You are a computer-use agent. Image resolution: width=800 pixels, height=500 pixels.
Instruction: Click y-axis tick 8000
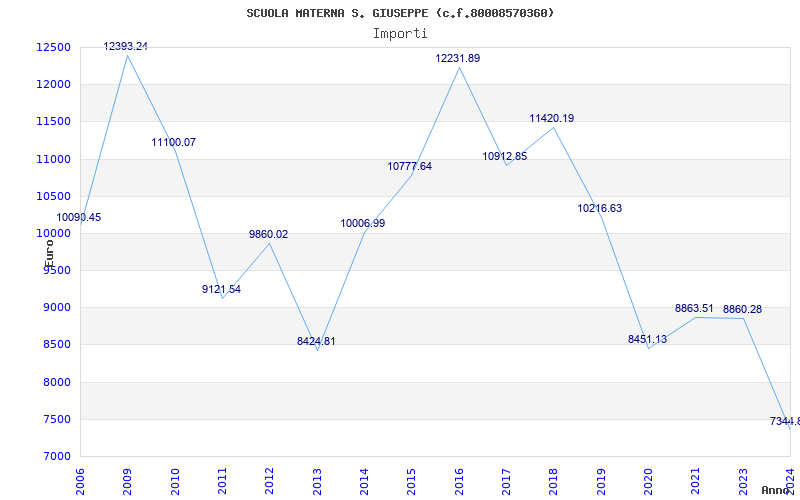[x=56, y=382]
